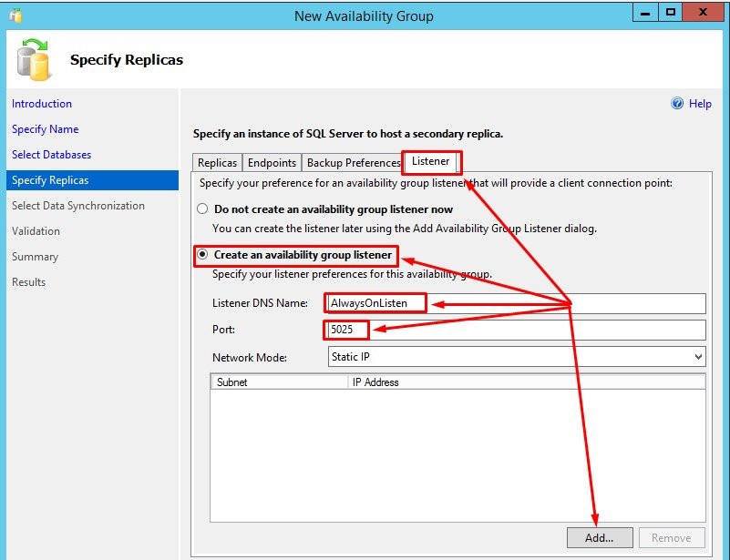Click the Specify Replicas header database icon
This screenshot has height=560, width=730.
36,60
